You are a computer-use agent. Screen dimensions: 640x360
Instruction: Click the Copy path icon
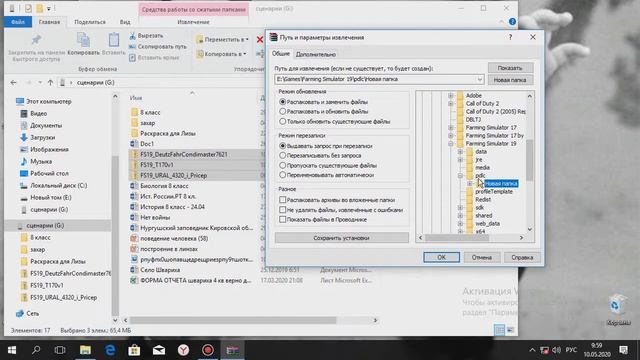(132, 47)
